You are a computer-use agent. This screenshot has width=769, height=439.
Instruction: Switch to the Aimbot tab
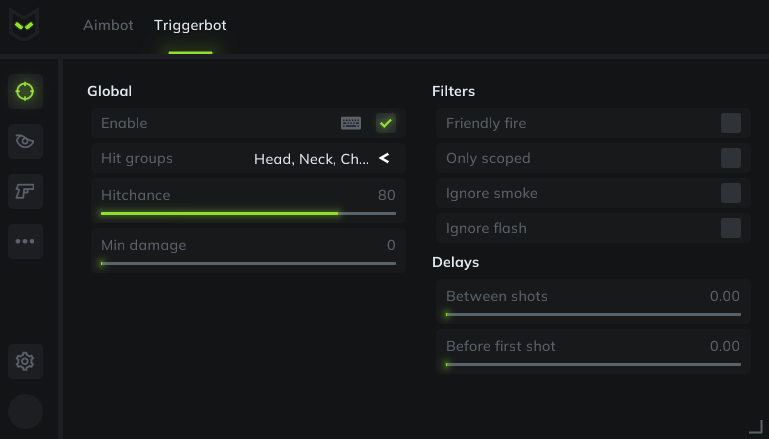coord(108,25)
